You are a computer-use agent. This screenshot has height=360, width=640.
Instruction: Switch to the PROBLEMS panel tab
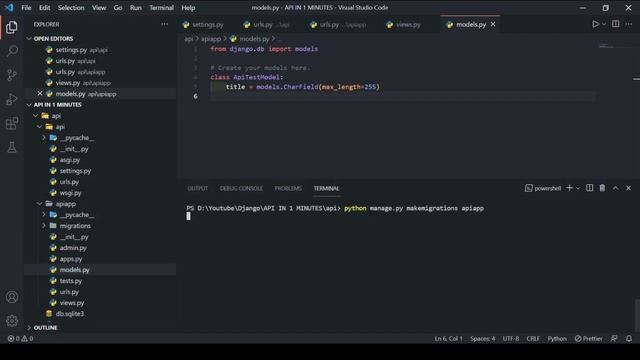pos(288,188)
